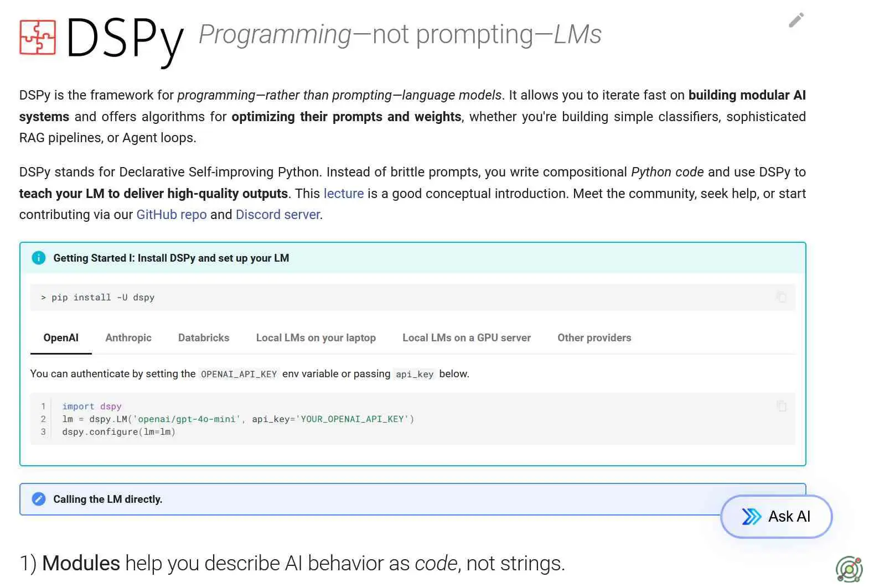This screenshot has width=869, height=588.
Task: Click the edit page pencil icon
Action: pyautogui.click(x=796, y=20)
